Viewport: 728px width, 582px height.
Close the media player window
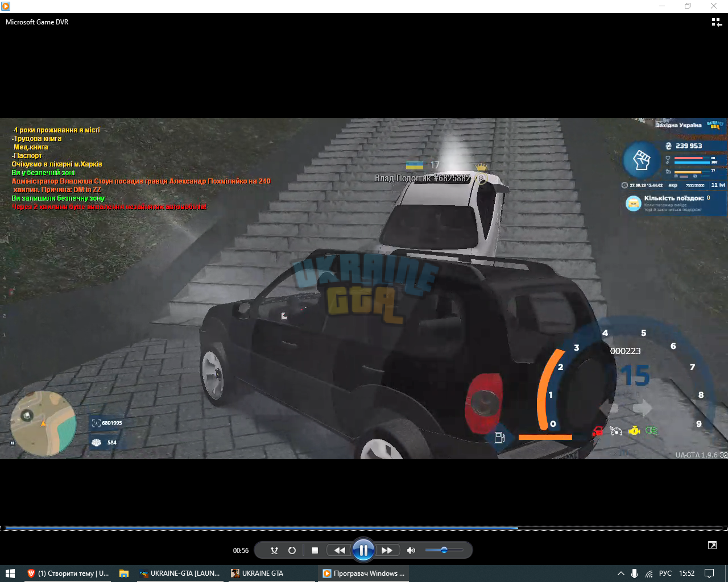(714, 6)
